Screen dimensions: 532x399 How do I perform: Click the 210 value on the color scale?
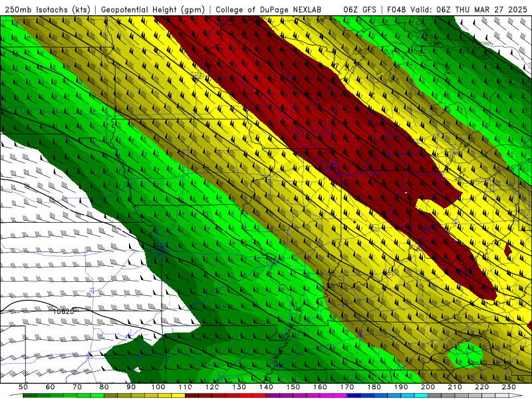coord(455,387)
